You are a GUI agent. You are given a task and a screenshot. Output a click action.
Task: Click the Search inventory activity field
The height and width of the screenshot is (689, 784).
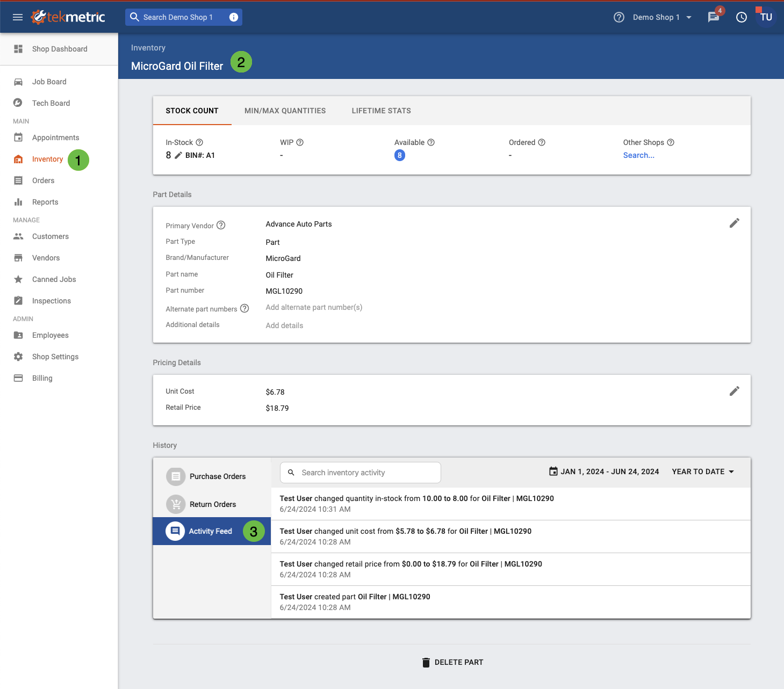pyautogui.click(x=361, y=473)
